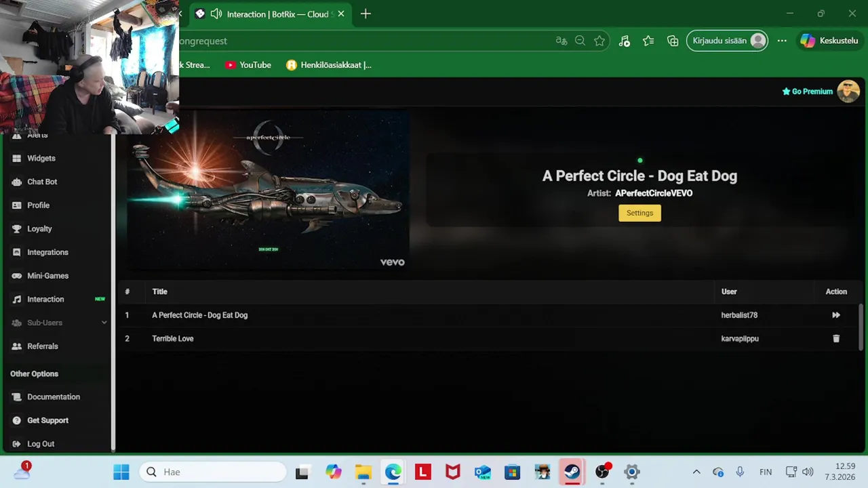Show hidden system tray icons
868x488 pixels.
coord(696,472)
